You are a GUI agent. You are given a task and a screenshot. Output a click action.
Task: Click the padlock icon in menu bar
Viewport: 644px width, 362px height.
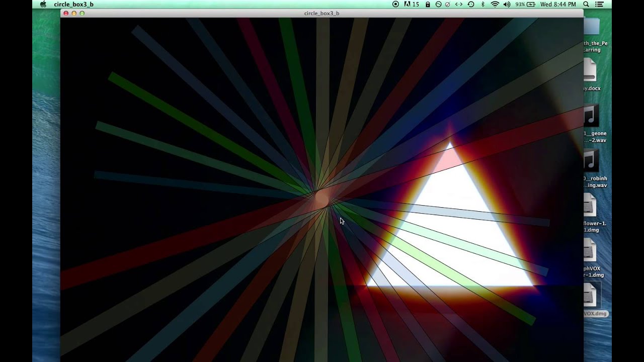tap(428, 4)
